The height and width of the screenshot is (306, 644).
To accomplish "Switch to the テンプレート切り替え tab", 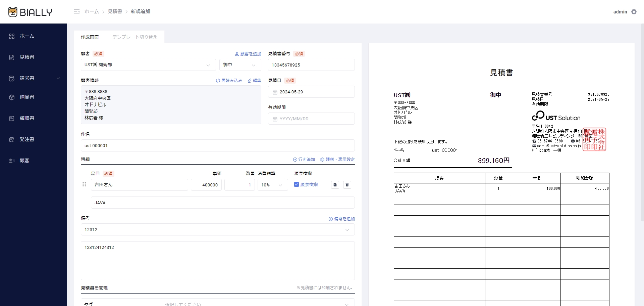I will [135, 37].
